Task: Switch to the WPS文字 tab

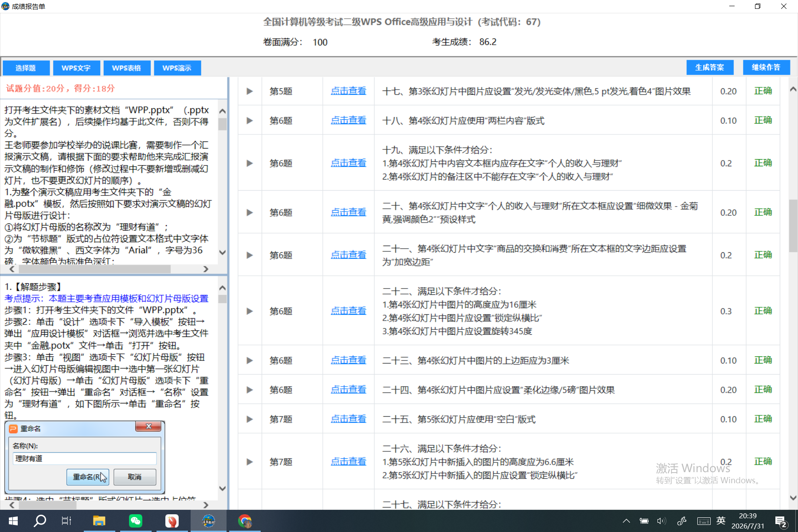Action: click(x=76, y=68)
